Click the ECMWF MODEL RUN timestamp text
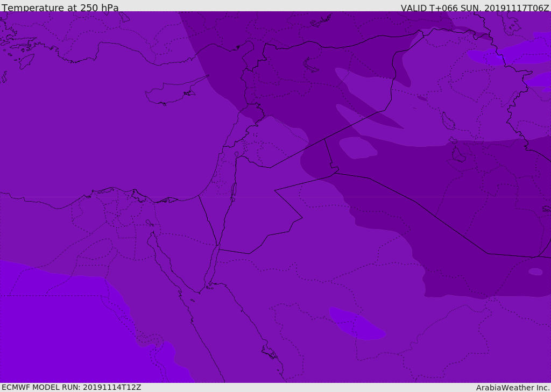 coord(71,387)
